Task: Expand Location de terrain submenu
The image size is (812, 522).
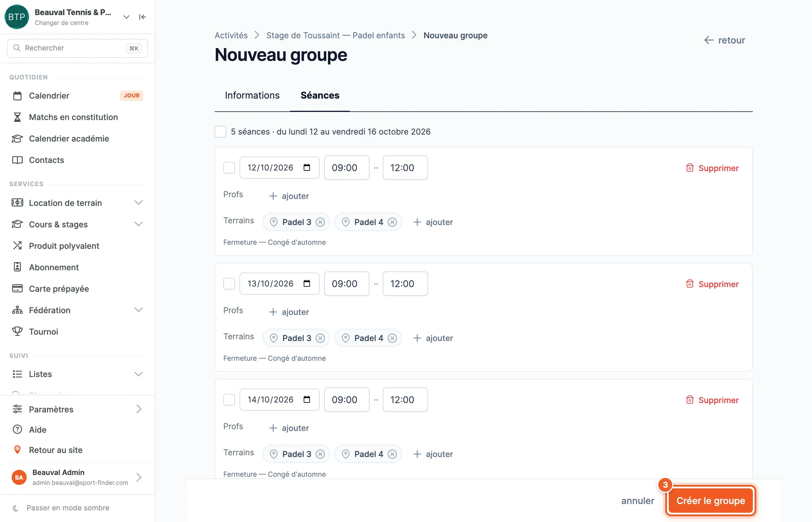Action: click(x=138, y=203)
